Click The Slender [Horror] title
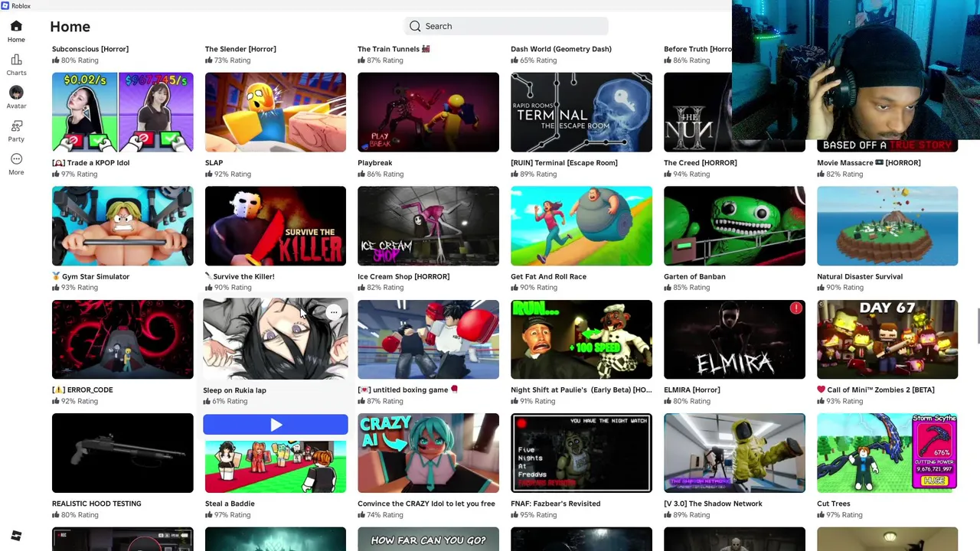Screen dimensions: 980x551 coord(240,49)
